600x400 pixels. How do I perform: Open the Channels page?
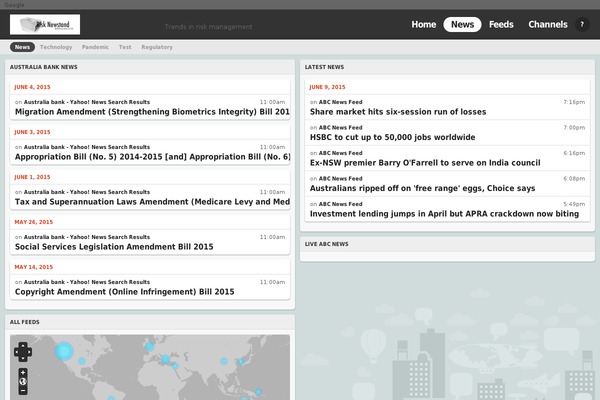(548, 24)
